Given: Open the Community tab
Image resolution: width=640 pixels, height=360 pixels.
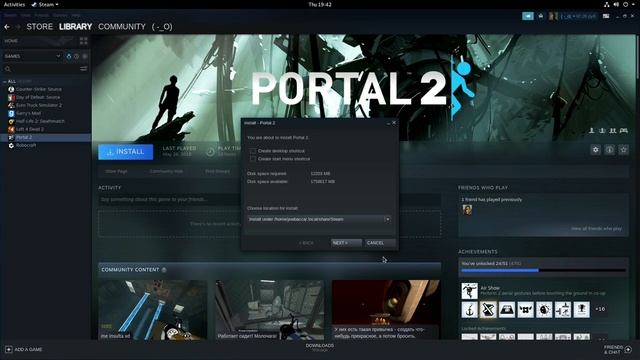Looking at the screenshot, I should pyautogui.click(x=122, y=27).
